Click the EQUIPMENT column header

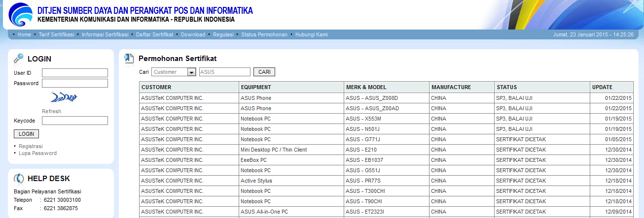(291, 87)
